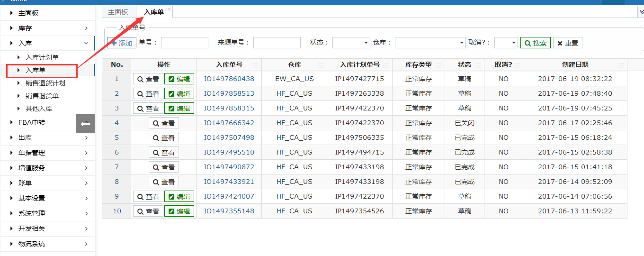
Task: View order IO1497424007
Action: tap(148, 196)
